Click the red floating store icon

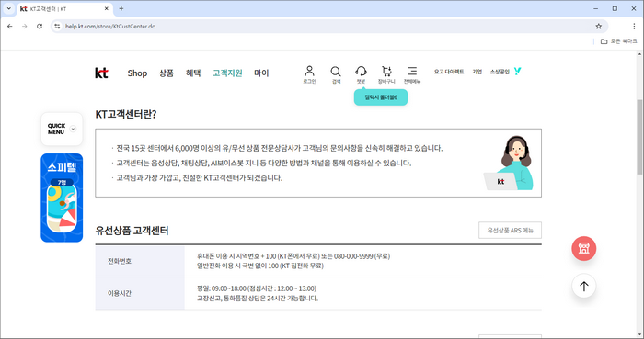[x=583, y=248]
